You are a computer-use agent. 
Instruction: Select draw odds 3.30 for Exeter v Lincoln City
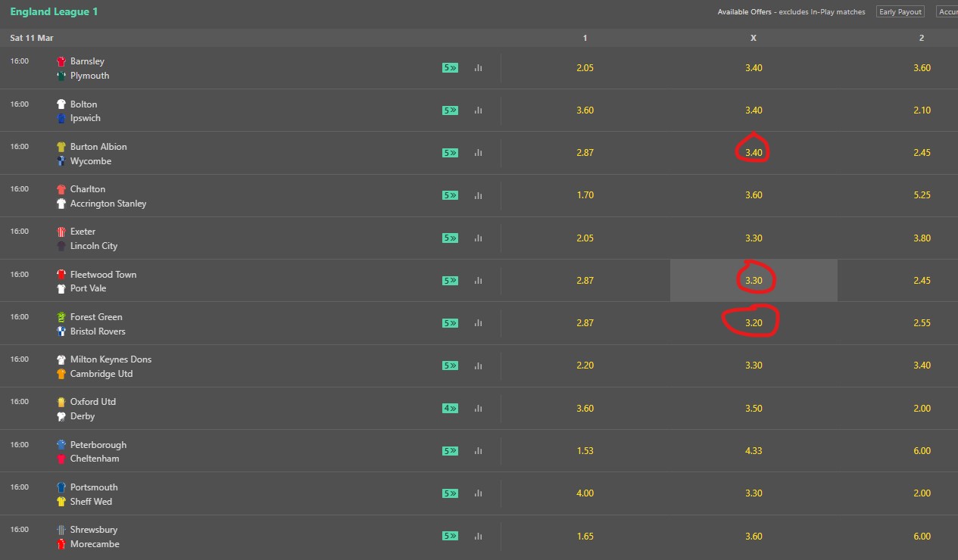(754, 238)
